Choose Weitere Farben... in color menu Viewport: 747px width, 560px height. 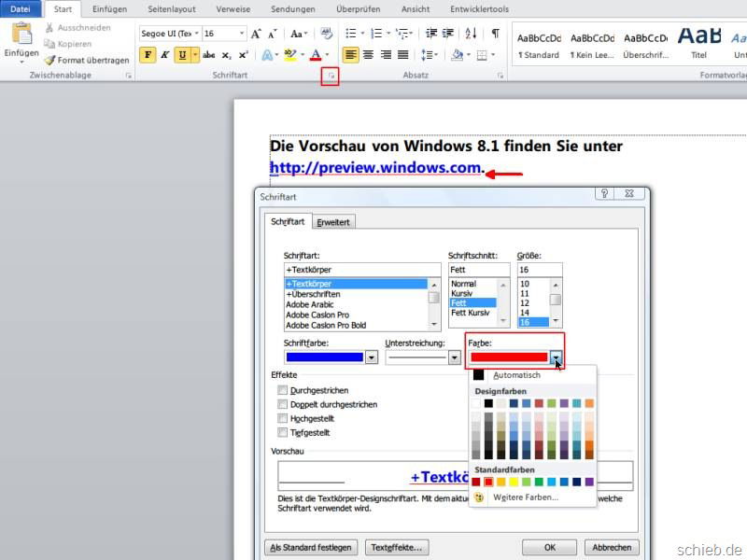(526, 497)
